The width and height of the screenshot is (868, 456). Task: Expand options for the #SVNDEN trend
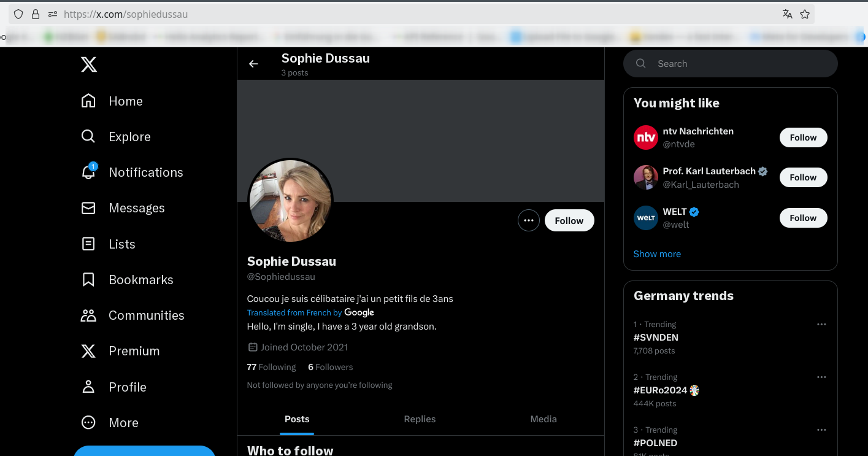[821, 324]
